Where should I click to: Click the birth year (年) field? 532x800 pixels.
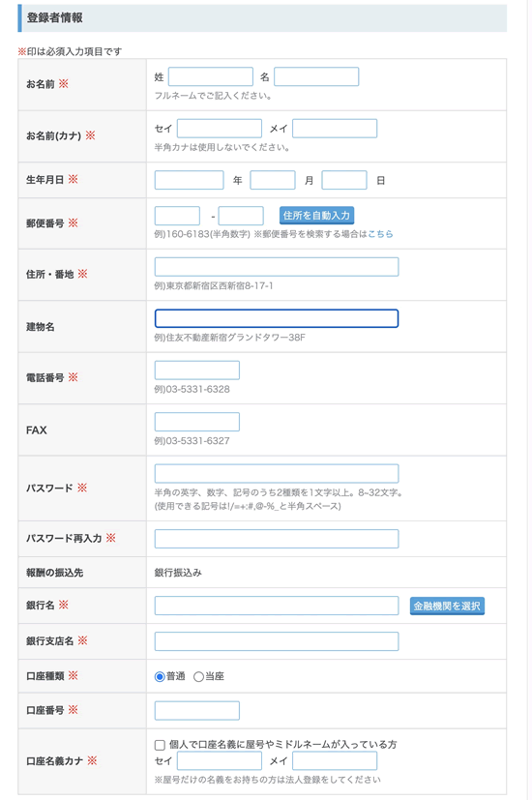tap(190, 180)
